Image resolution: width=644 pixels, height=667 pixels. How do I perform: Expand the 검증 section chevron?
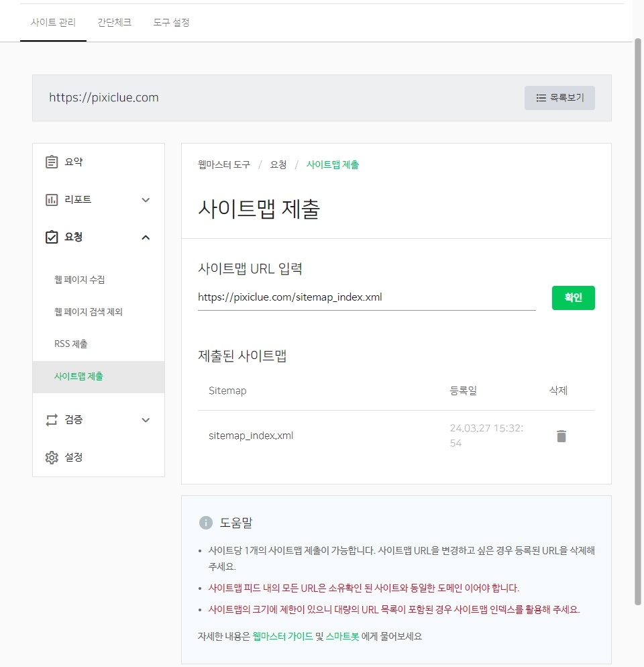tap(146, 420)
